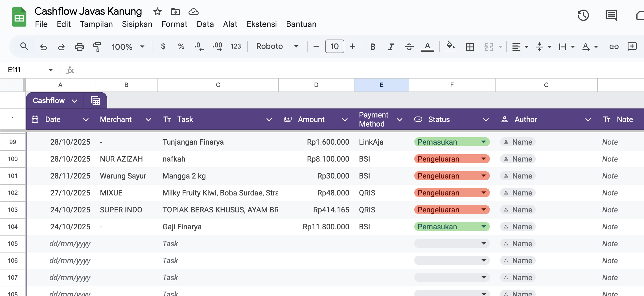Click the Cashflow table name button
Image resolution: width=644 pixels, height=296 pixels.
[x=55, y=101]
